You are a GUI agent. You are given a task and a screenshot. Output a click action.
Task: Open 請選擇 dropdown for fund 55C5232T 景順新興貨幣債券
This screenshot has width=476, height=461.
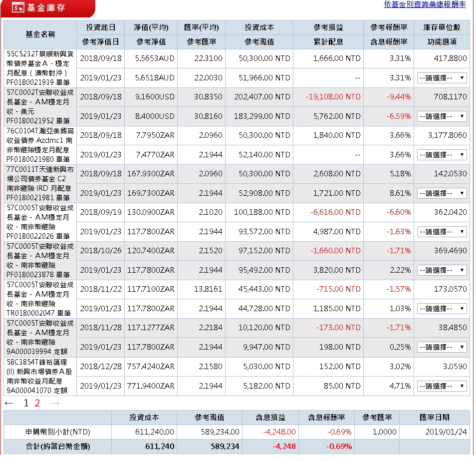coord(441,77)
